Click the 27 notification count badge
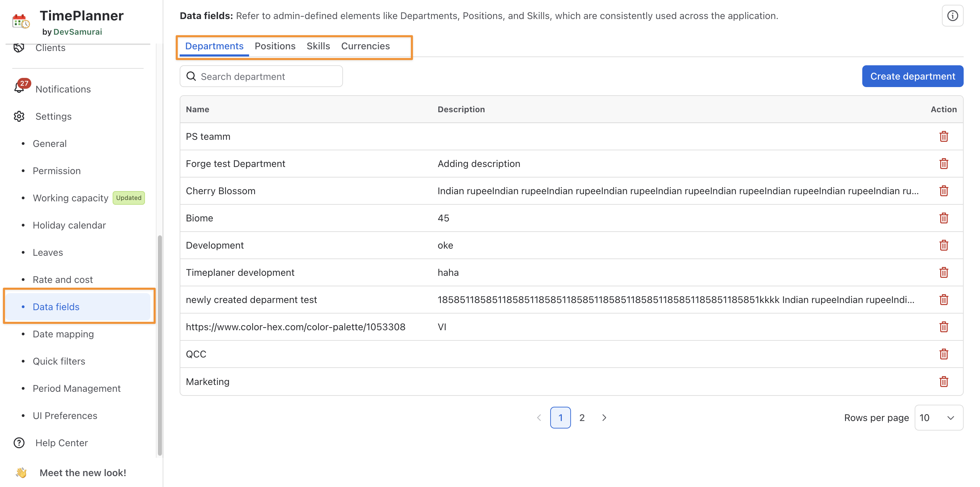This screenshot has height=487, width=980. click(x=24, y=83)
